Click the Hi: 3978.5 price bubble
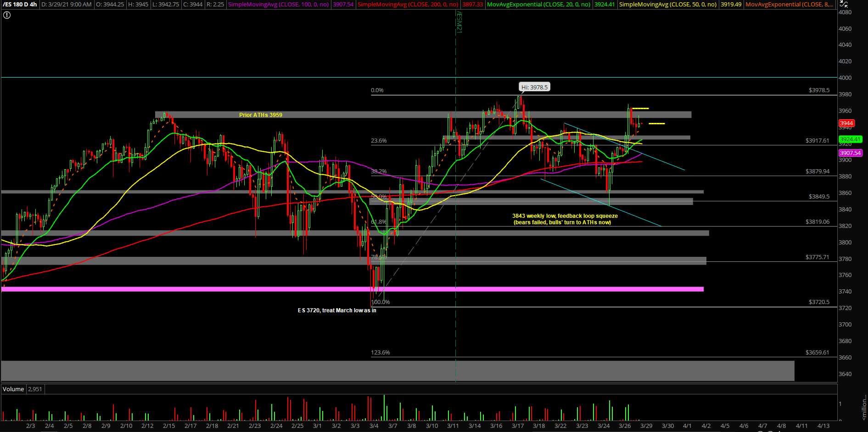Image resolution: width=868 pixels, height=432 pixels. pyautogui.click(x=534, y=87)
